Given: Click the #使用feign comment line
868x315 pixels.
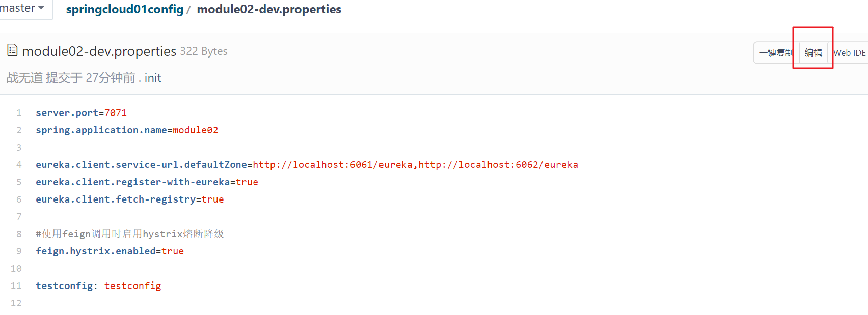Looking at the screenshot, I should coord(130,234).
